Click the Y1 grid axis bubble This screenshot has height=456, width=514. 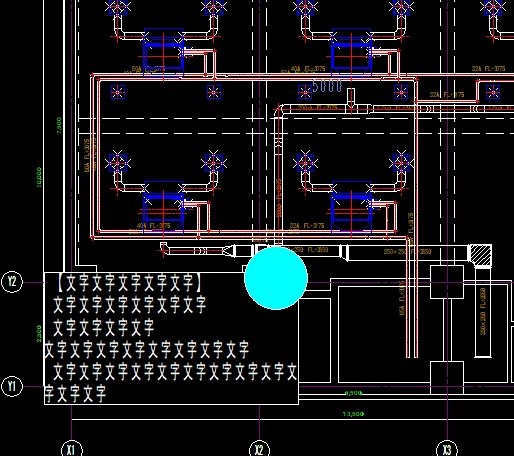pos(12,386)
